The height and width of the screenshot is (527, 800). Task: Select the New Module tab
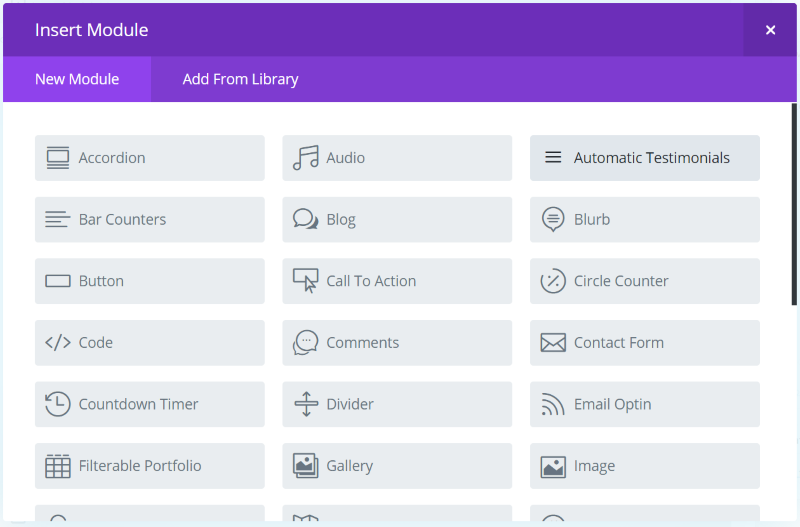pos(77,79)
